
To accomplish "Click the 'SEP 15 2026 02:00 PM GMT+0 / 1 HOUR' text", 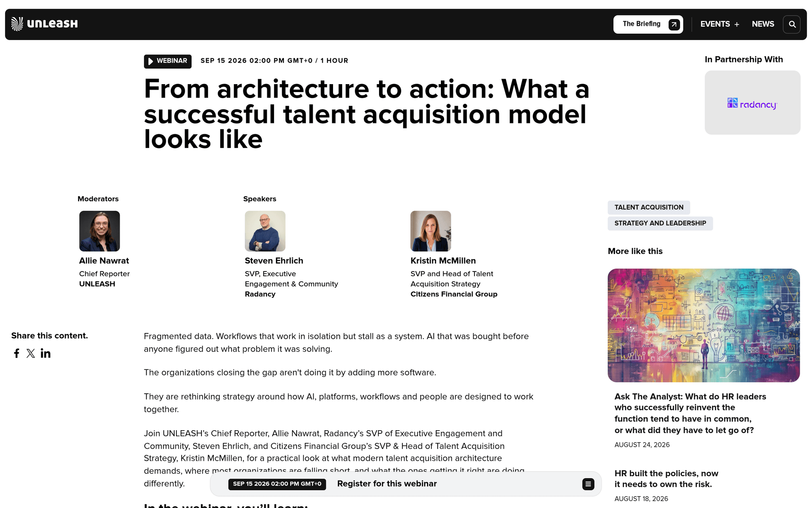I will tap(274, 61).
